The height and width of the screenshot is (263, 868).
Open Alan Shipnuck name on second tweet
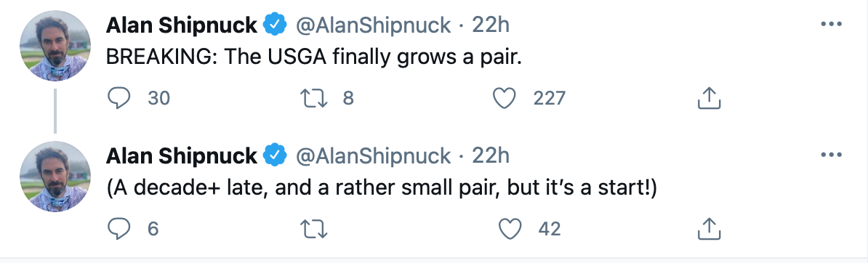tap(182, 156)
